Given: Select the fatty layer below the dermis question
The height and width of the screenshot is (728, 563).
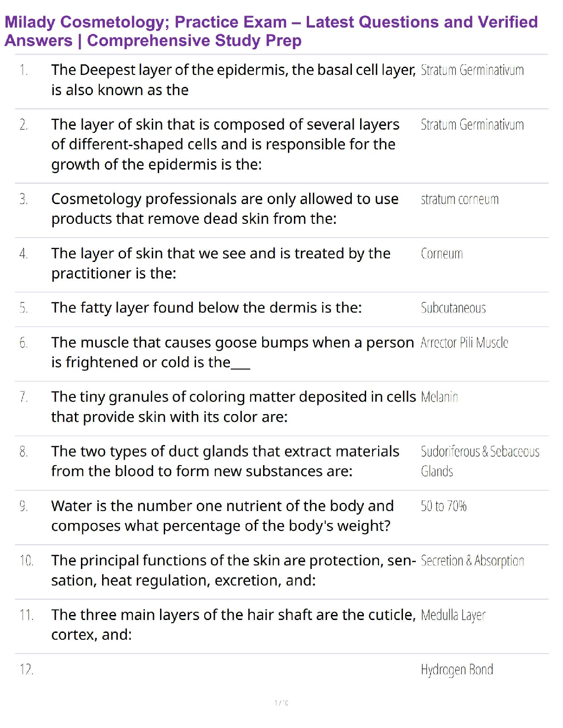Looking at the screenshot, I should [207, 307].
